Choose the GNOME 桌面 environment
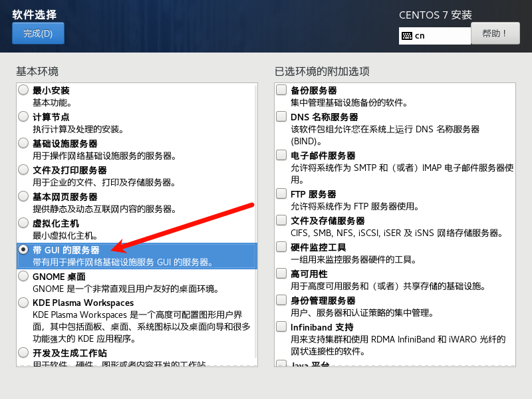532x399 pixels. point(23,276)
